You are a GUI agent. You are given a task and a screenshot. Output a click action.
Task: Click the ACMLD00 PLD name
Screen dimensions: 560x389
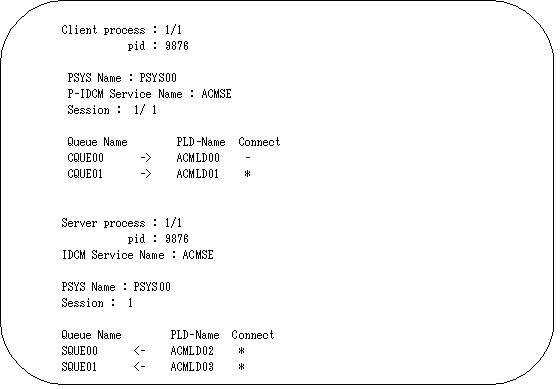point(198,158)
